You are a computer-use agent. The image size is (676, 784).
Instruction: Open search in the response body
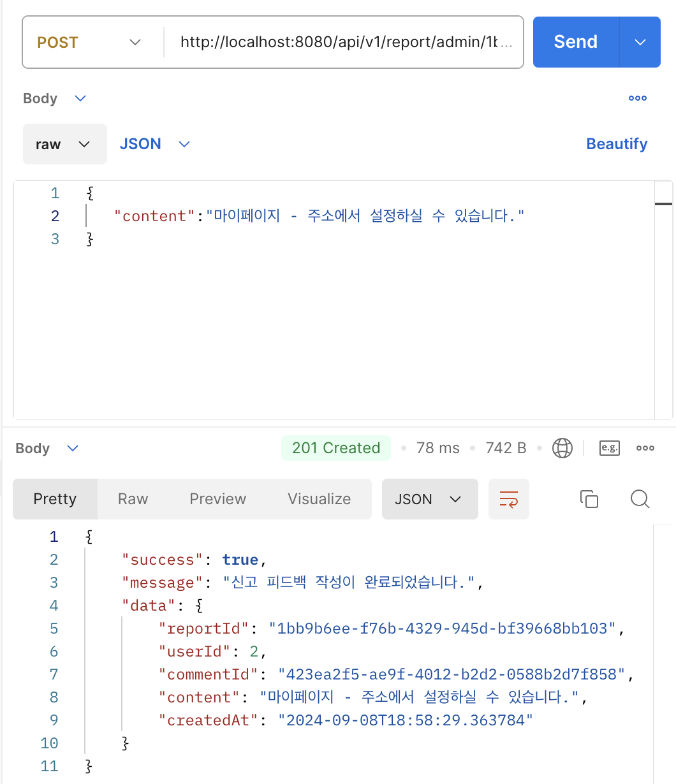640,499
